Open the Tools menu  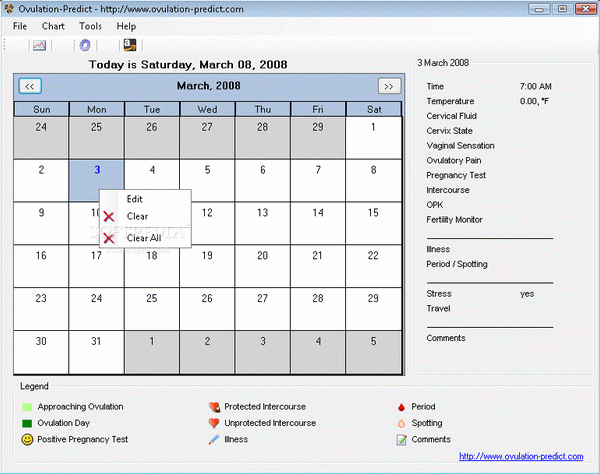click(90, 26)
